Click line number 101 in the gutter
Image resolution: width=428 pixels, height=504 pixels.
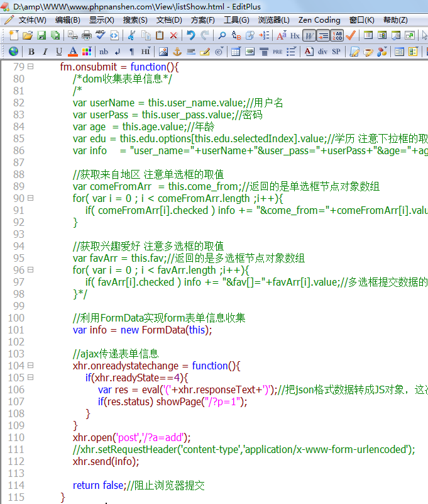click(x=16, y=330)
